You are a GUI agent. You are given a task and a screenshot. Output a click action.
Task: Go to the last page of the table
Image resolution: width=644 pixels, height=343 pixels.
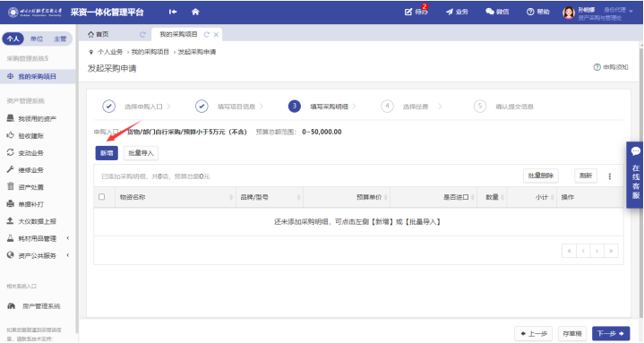click(611, 251)
